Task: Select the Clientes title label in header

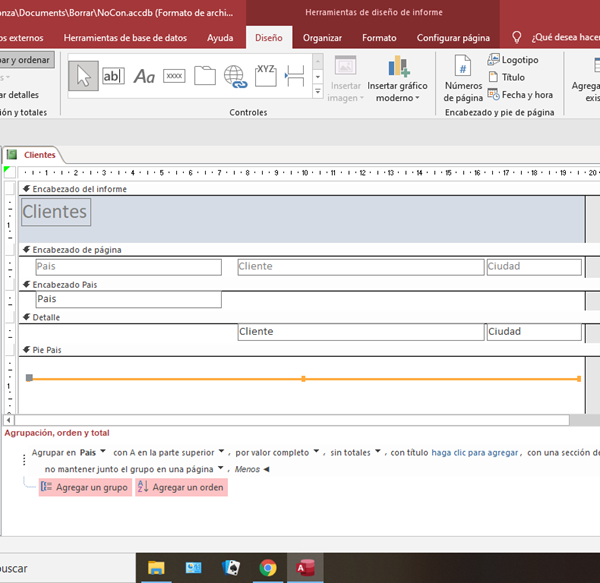Action: (x=55, y=211)
